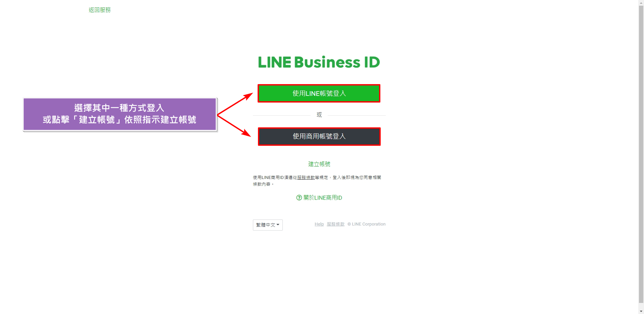Screen dimensions: 644x314
Task: Open the 繁體中文 language dropdown
Action: (x=268, y=225)
